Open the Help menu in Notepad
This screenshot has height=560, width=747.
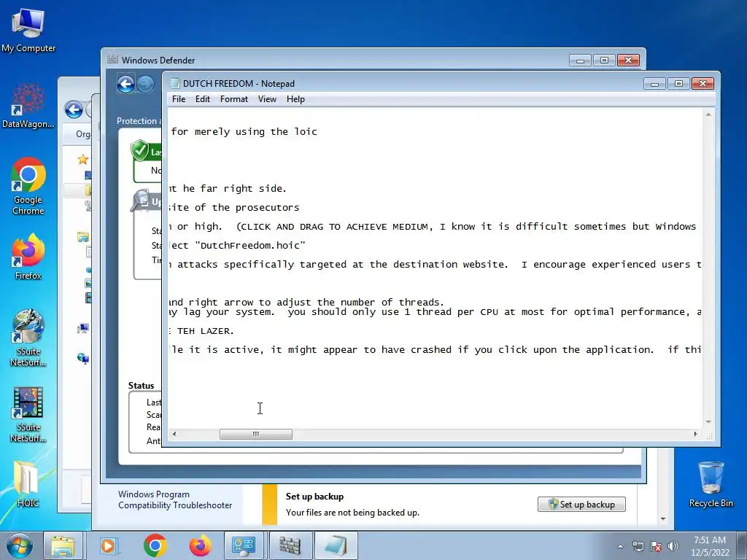(x=295, y=99)
